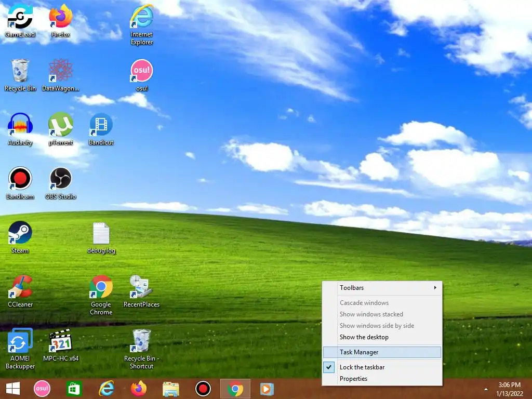Open the Windows Store taskbar icon

pyautogui.click(x=74, y=389)
